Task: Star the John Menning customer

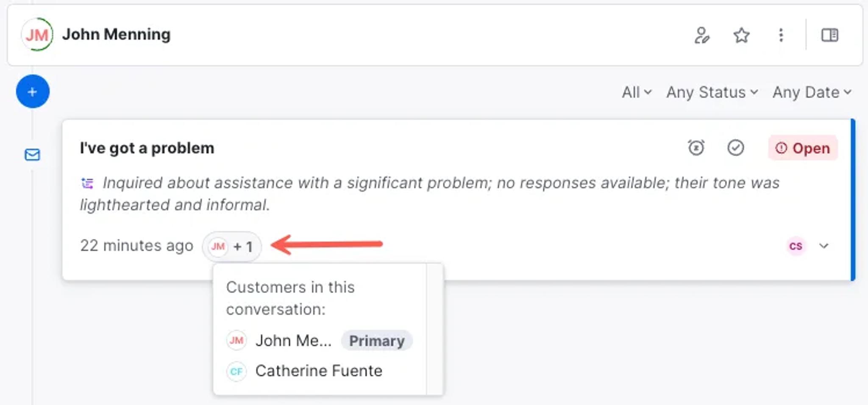Action: (741, 35)
